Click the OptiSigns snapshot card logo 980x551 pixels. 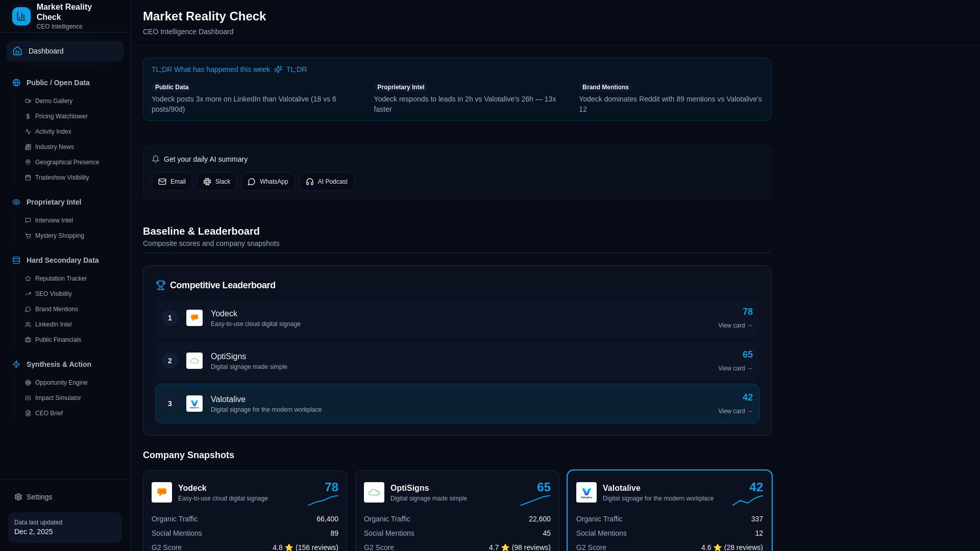pyautogui.click(x=374, y=492)
